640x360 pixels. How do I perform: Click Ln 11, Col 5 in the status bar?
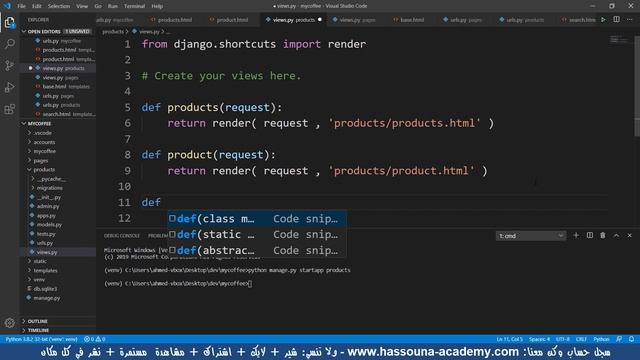point(509,339)
